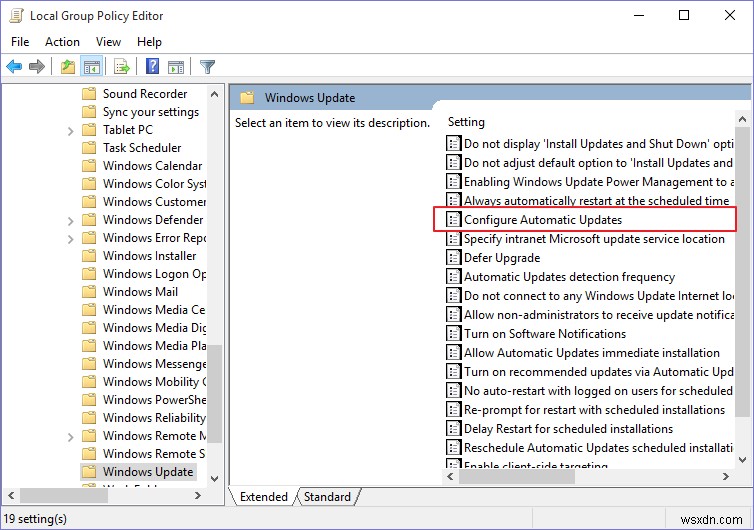Switch to the Extended tab
The width and height of the screenshot is (754, 530).
pyautogui.click(x=264, y=497)
